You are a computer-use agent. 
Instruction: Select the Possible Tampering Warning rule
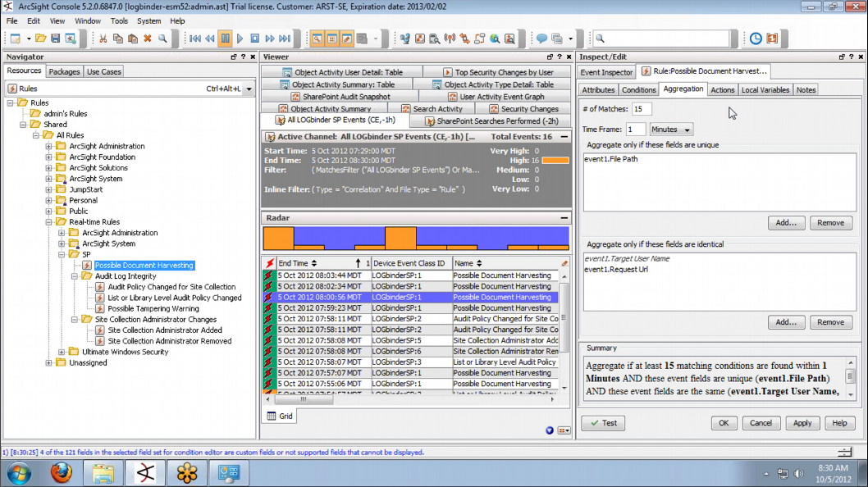pos(153,309)
